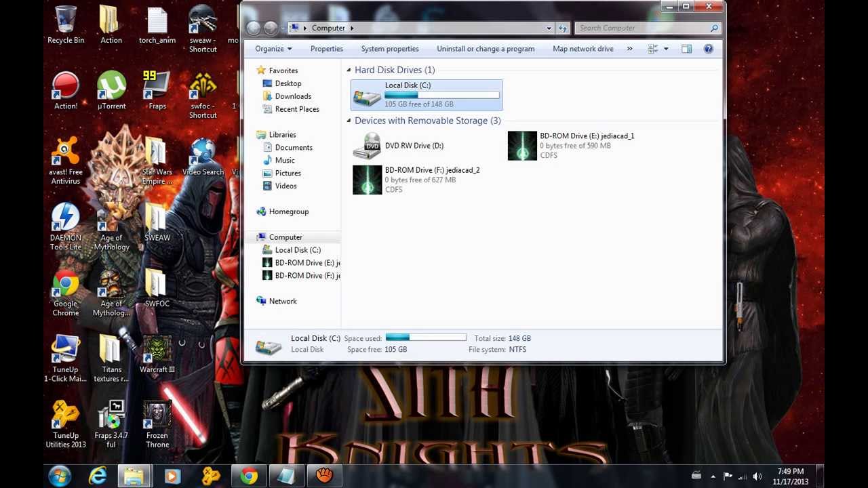
Task: Open address bar previous locations dropdown
Action: click(549, 28)
